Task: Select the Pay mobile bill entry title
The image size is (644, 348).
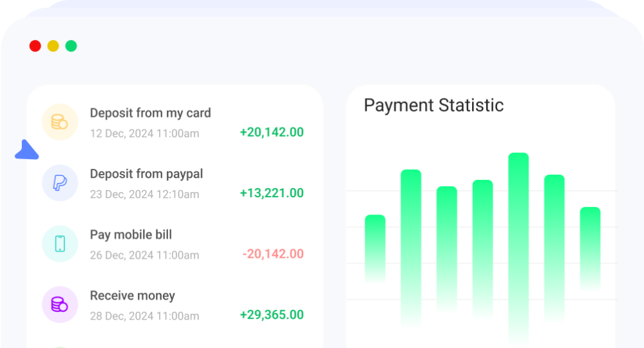Action: click(x=131, y=235)
